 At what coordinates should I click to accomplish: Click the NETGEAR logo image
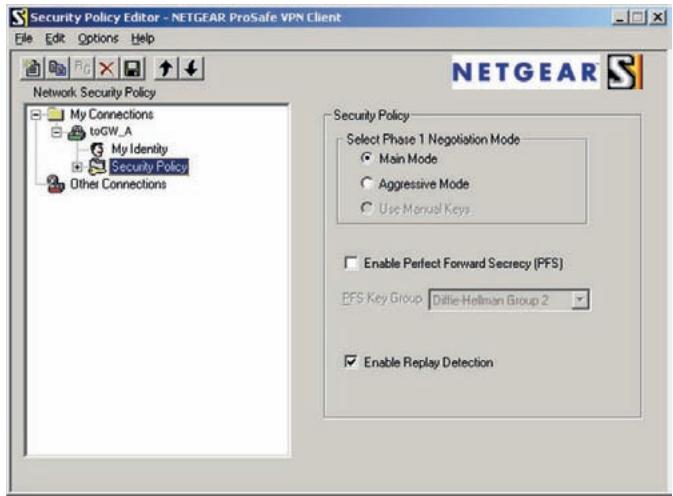[525, 72]
